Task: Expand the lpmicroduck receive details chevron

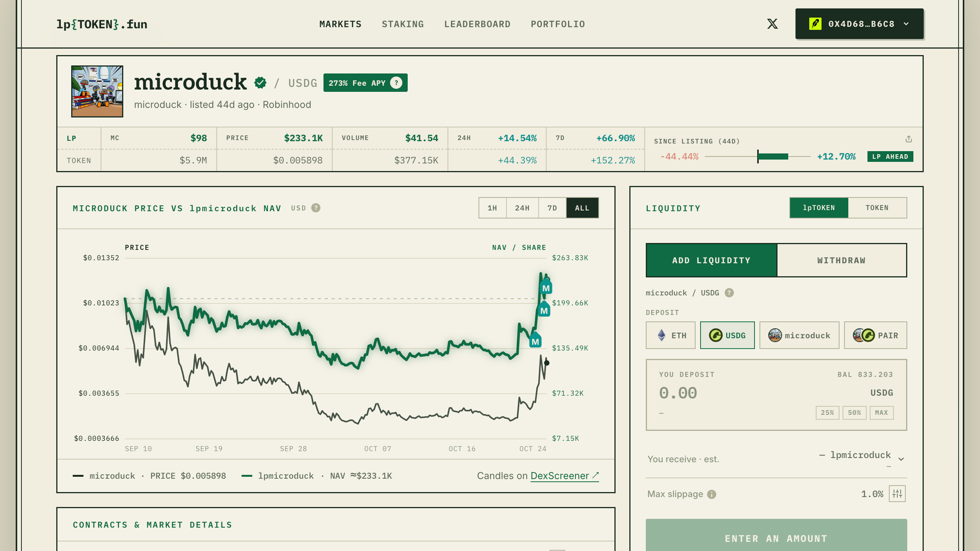Action: [901, 459]
